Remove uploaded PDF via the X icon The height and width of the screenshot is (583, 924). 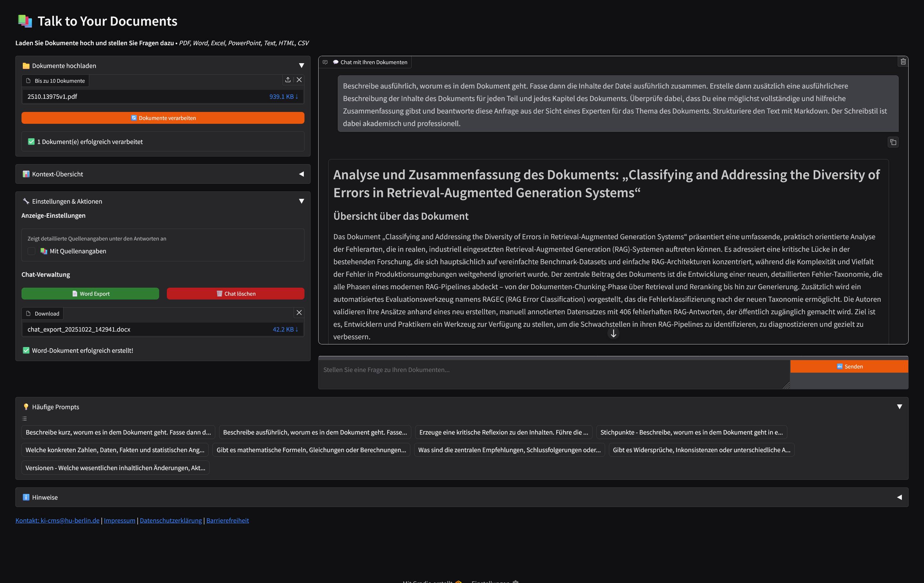(x=300, y=80)
